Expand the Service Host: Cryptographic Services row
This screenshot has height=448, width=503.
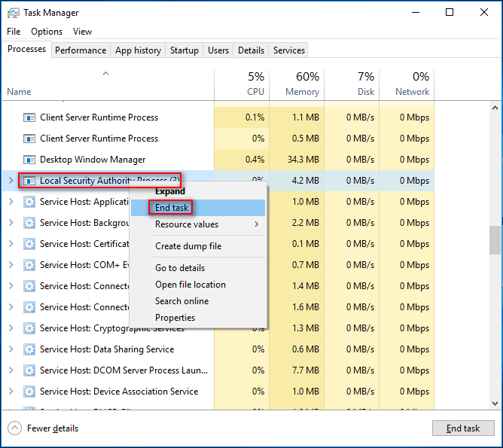(11, 328)
